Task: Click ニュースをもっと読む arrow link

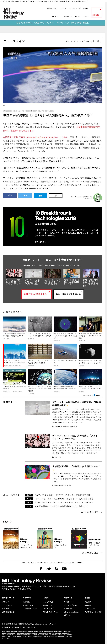Action: (92, 512)
